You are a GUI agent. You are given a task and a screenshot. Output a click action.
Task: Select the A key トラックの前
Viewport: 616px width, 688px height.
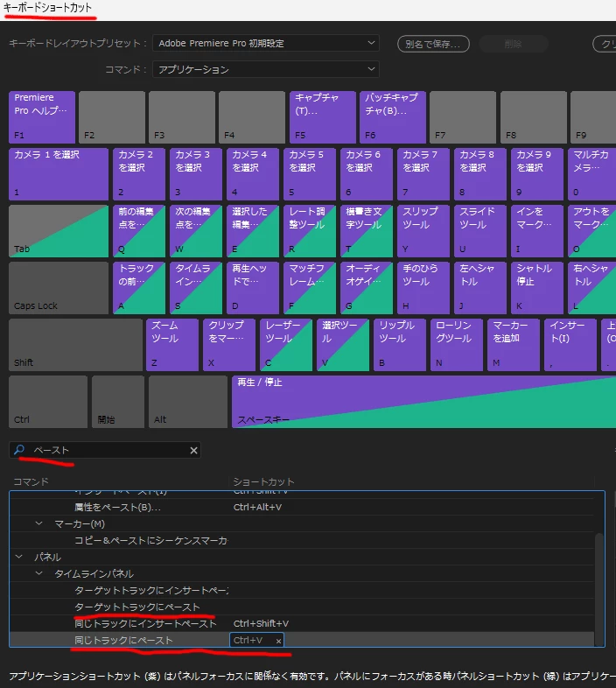[139, 288]
